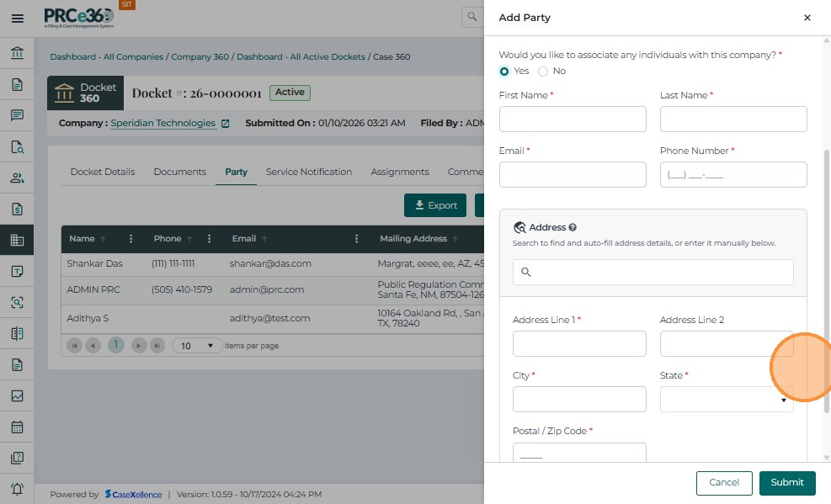The width and height of the screenshot is (831, 504).
Task: Open the bell notifications icon in sidebar
Action: (17, 489)
